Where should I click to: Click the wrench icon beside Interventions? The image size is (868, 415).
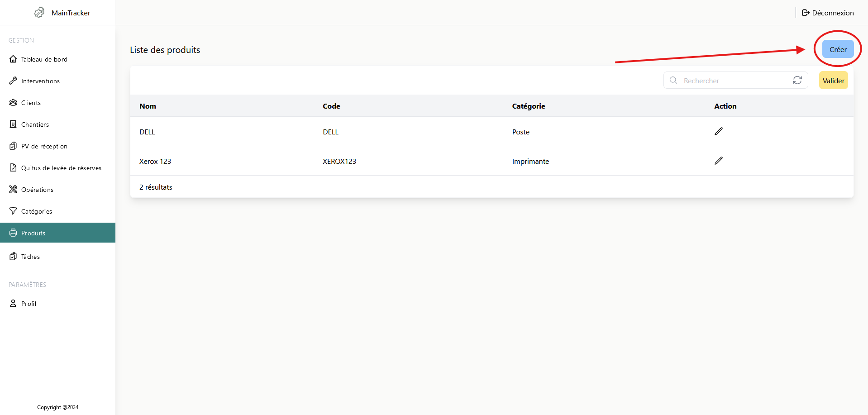pos(13,81)
